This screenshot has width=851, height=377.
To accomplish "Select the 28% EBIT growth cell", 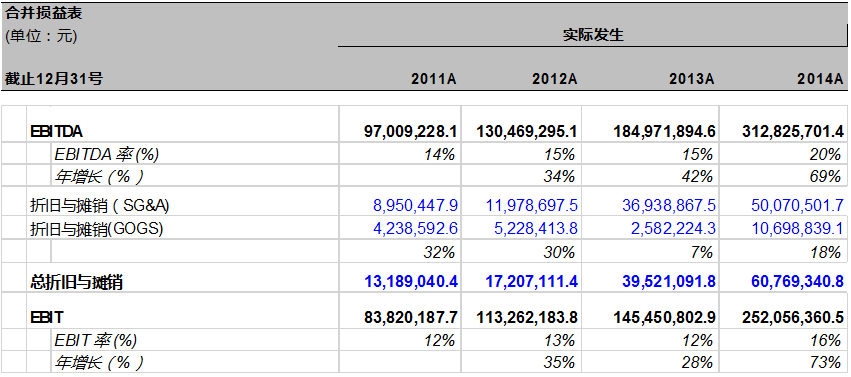I will tap(698, 362).
